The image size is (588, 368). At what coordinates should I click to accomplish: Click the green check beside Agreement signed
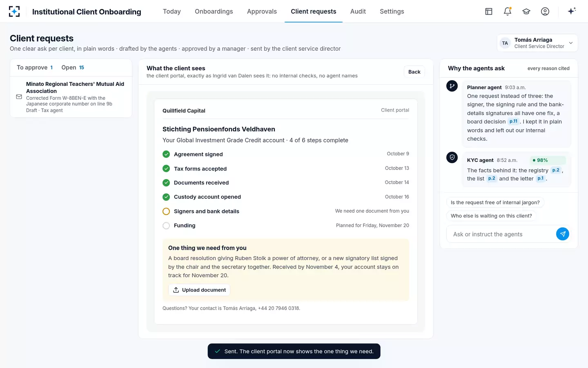[x=166, y=154]
